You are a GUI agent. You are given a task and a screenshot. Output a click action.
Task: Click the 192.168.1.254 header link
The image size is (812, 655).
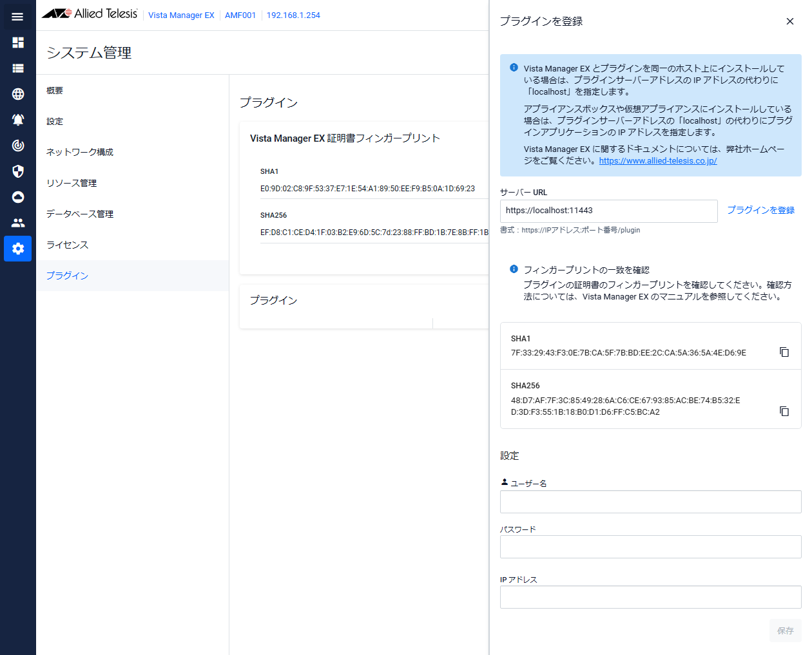[293, 15]
